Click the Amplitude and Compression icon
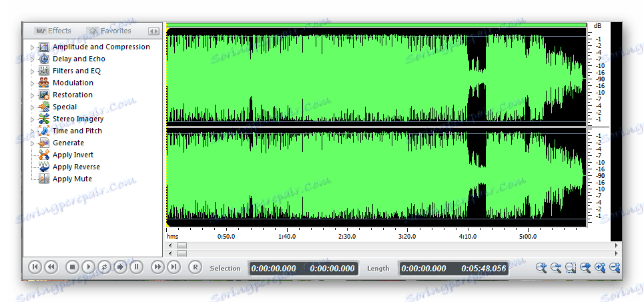 pyautogui.click(x=43, y=47)
